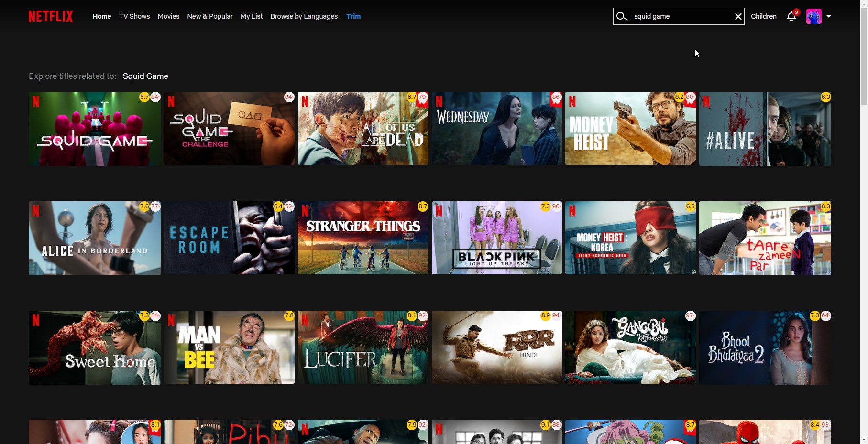Click the 8.7 rating badge on Stranger Things
868x444 pixels.
tap(422, 206)
